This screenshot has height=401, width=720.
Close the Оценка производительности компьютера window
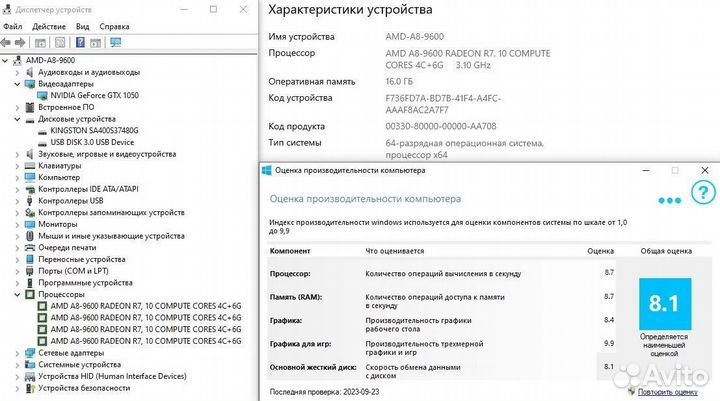coord(704,170)
